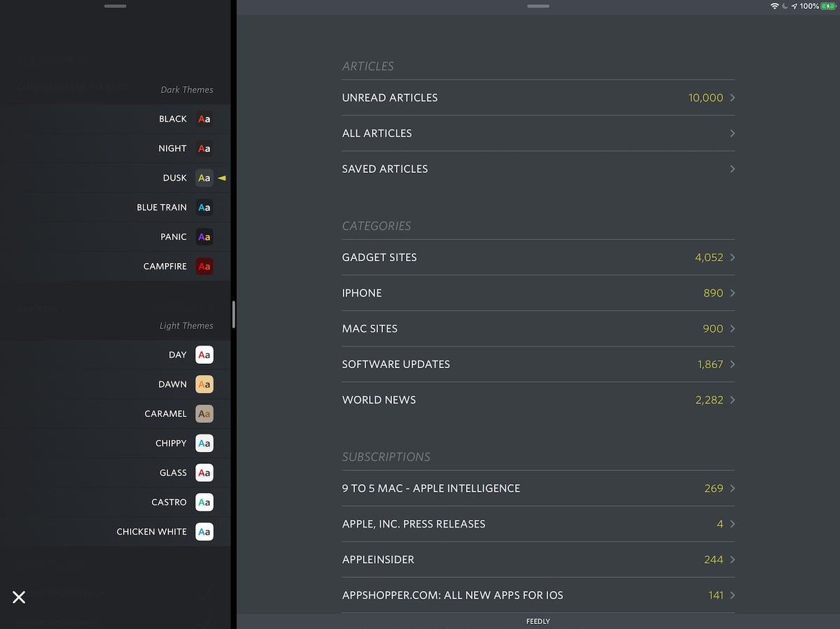Open GADGET SITES via its chevron
The height and width of the screenshot is (629, 840).
click(x=732, y=257)
